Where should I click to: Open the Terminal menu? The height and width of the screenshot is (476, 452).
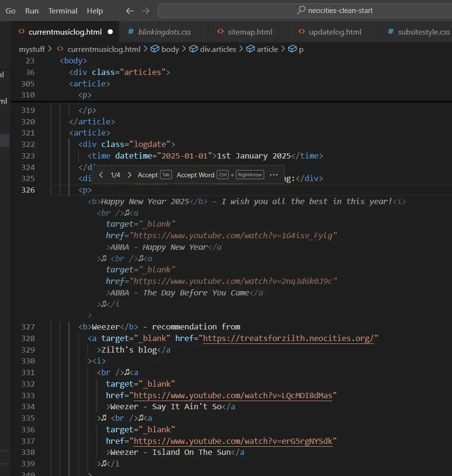(x=63, y=11)
